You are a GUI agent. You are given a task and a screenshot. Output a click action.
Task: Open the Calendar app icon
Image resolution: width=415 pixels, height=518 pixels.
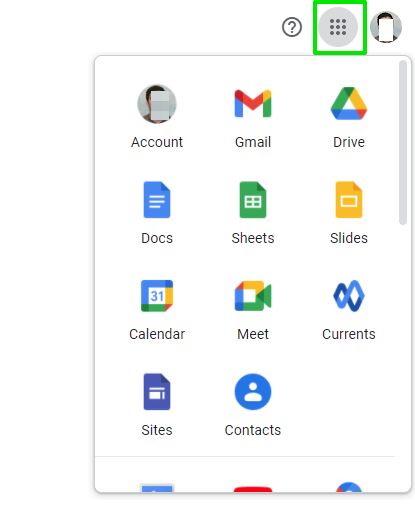click(157, 296)
